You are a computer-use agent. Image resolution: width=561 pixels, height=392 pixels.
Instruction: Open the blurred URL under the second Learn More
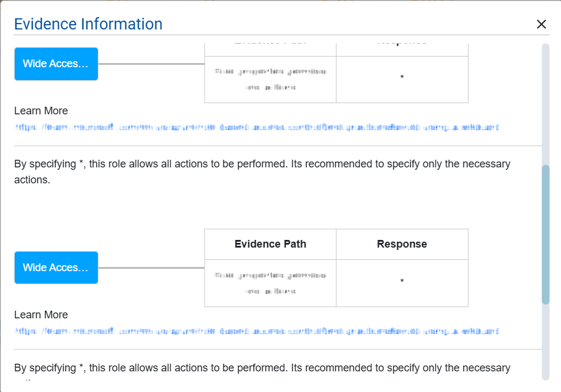[x=257, y=331]
